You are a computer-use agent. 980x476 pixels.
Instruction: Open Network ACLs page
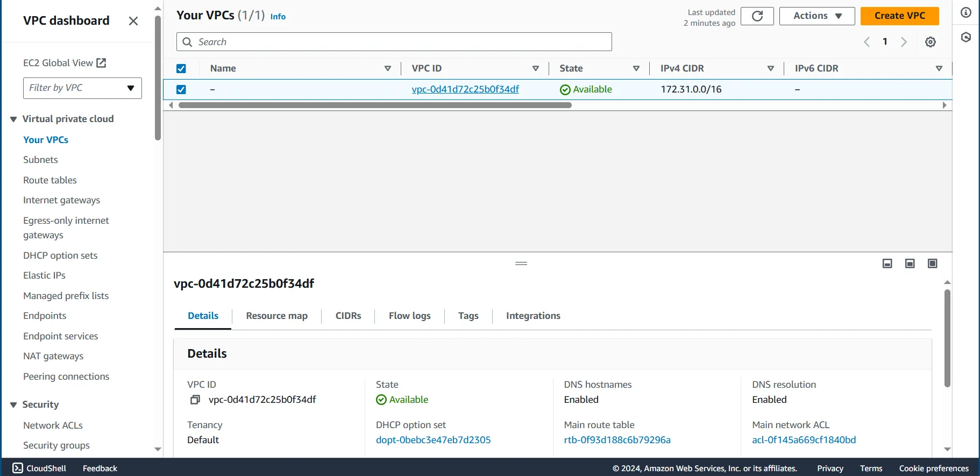tap(53, 425)
